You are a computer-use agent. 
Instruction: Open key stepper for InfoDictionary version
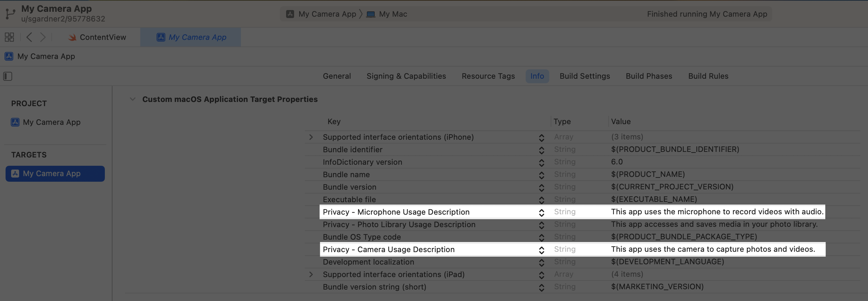pyautogui.click(x=541, y=163)
